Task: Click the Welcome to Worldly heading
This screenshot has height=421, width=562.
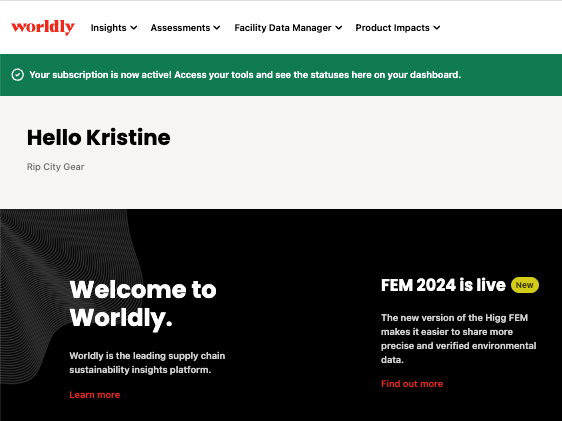Action: [143, 303]
